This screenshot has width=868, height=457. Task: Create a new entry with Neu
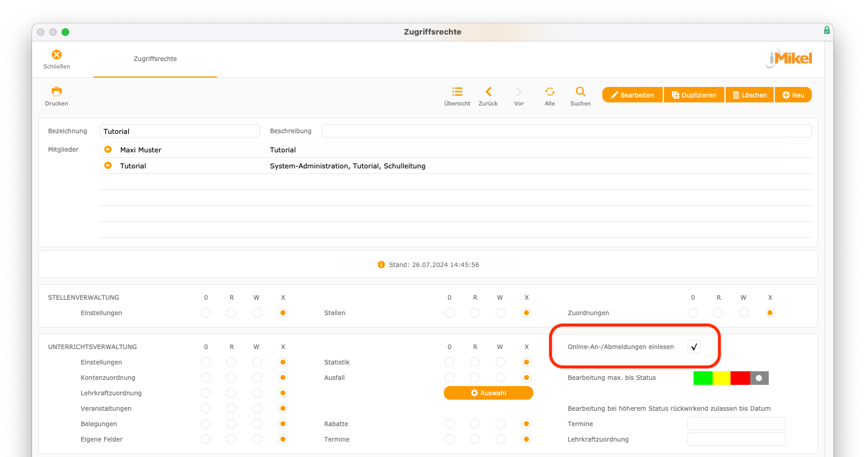[x=793, y=95]
